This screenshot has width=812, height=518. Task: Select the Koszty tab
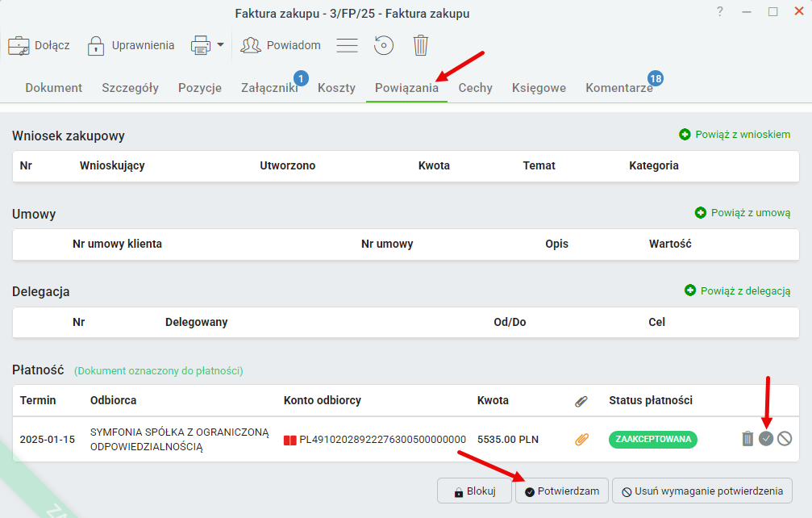click(x=336, y=88)
